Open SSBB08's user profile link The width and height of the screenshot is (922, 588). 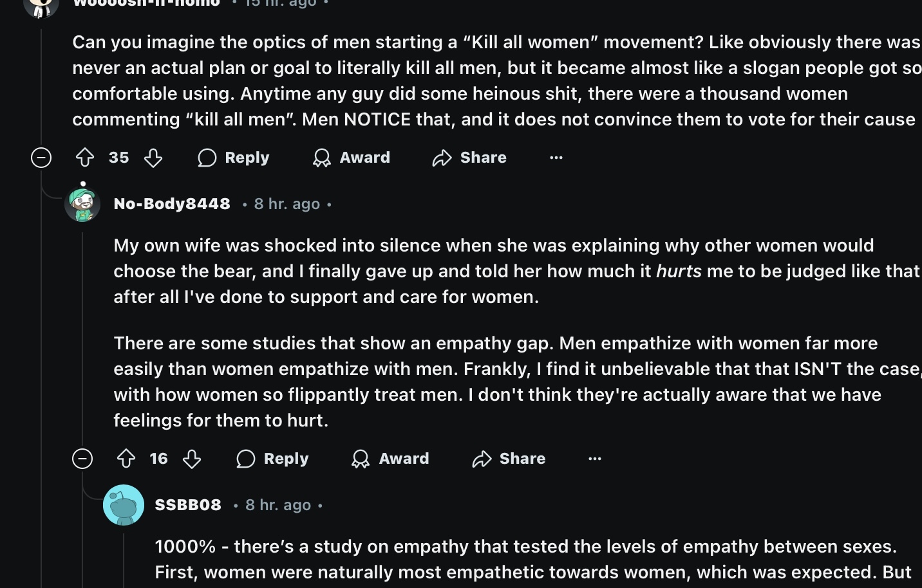[x=188, y=505]
